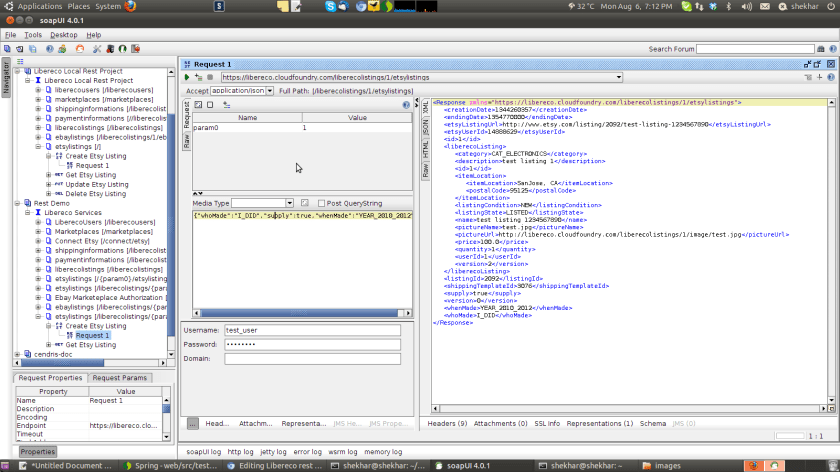
Task: Click the help icon in parameters panel
Action: click(x=406, y=104)
